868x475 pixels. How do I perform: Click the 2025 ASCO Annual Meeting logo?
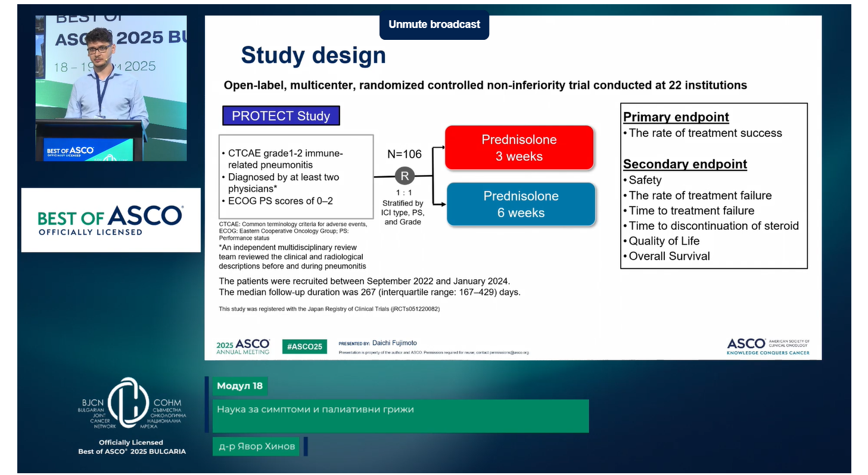pyautogui.click(x=242, y=346)
